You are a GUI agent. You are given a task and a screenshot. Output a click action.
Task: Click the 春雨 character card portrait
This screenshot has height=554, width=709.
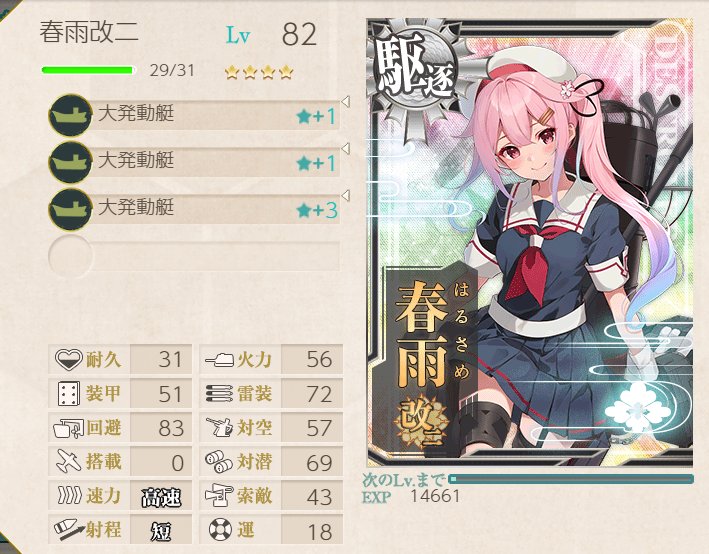coord(529,243)
